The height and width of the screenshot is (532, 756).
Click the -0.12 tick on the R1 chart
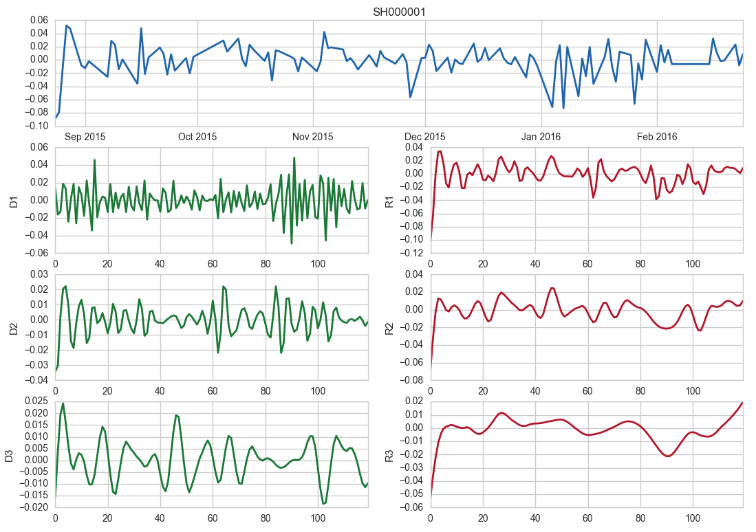[411, 253]
